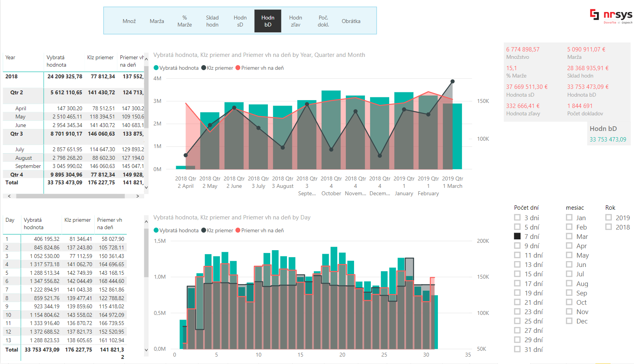Click the Obrátka button

(x=351, y=21)
